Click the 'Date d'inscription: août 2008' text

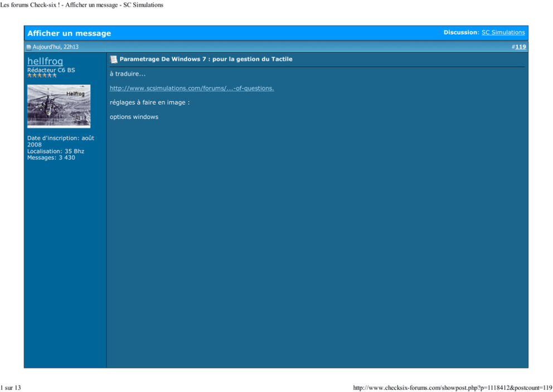(x=61, y=141)
